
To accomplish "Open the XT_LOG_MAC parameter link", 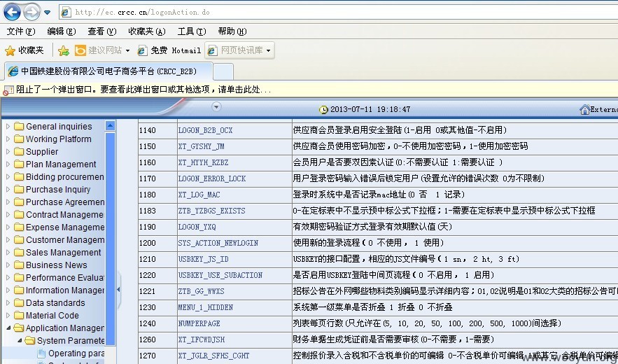I will [x=199, y=195].
